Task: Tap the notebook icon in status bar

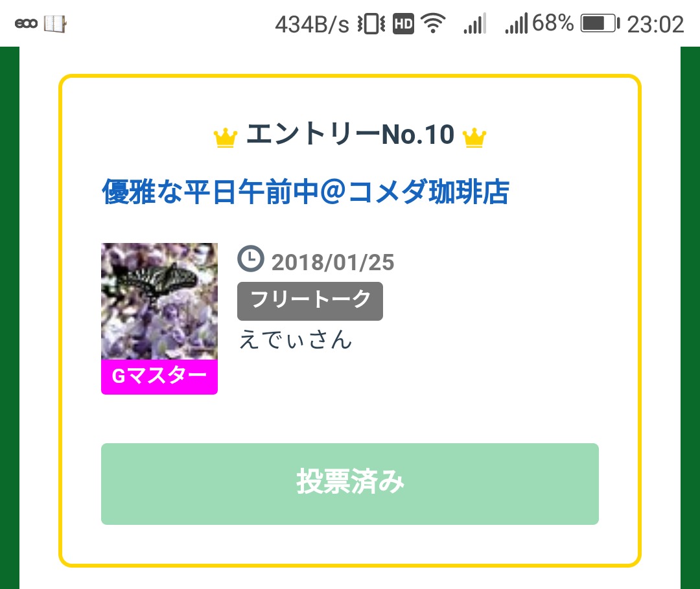Action: click(x=55, y=25)
